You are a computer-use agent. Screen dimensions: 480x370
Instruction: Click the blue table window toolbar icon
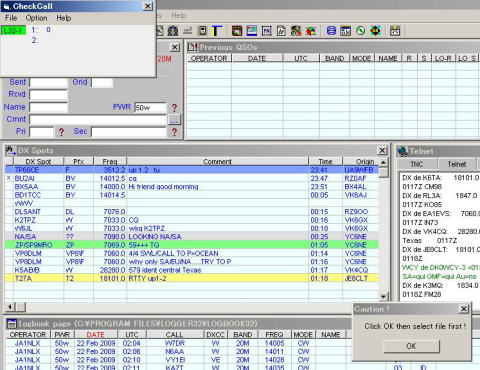pyautogui.click(x=345, y=31)
